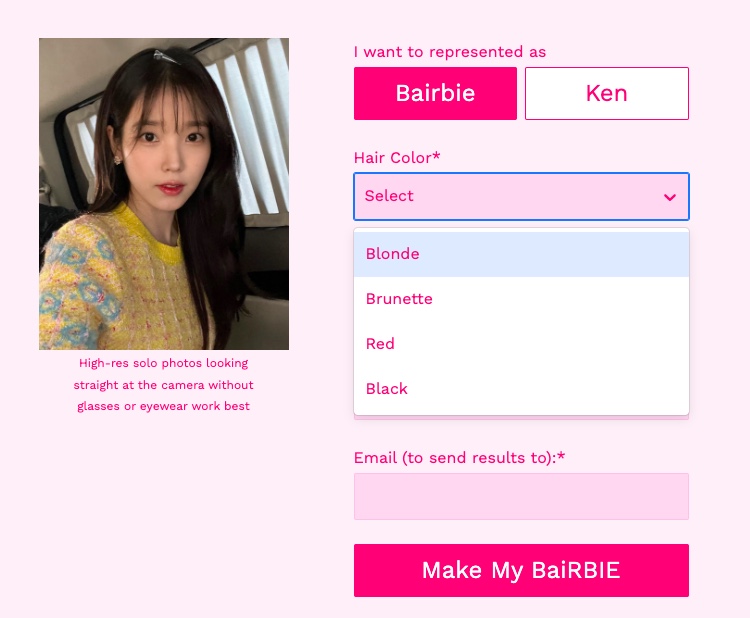This screenshot has width=750, height=618.
Task: Click the uploaded portrait photo thumbnail
Action: (164, 194)
